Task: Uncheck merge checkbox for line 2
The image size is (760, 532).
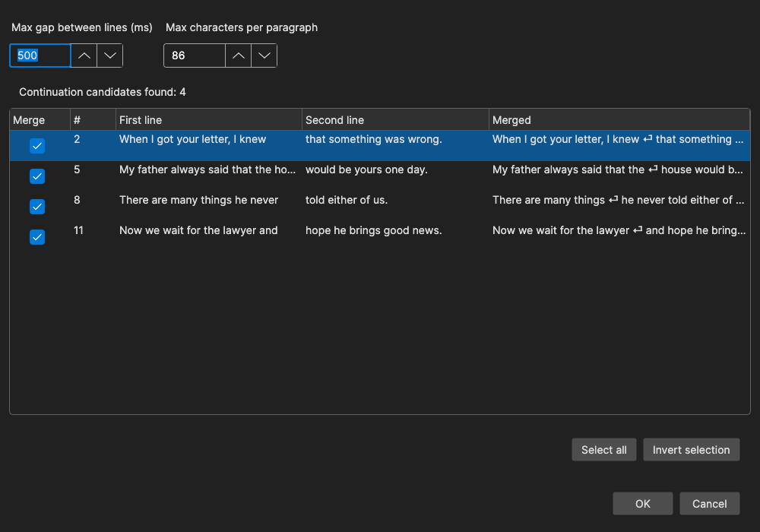Action: pos(36,146)
